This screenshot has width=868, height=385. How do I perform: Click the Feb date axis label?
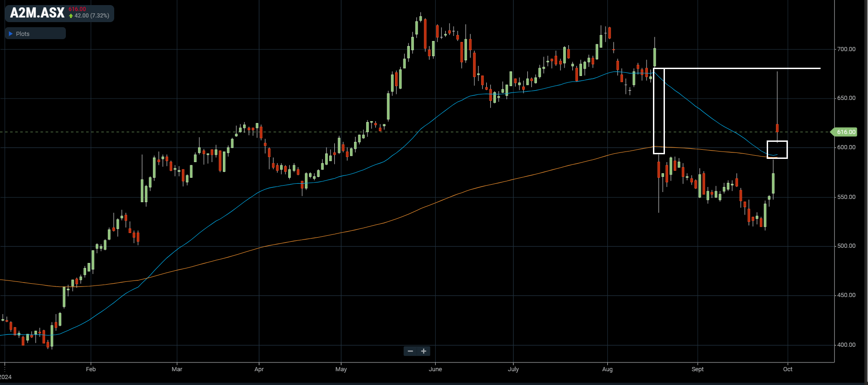tap(91, 369)
